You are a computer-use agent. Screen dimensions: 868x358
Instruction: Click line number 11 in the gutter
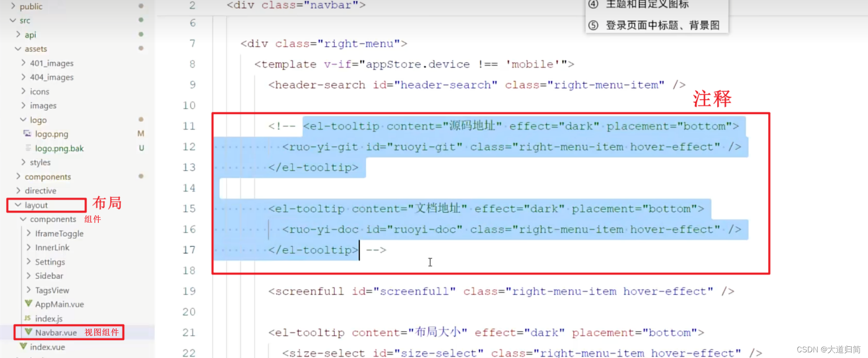189,126
